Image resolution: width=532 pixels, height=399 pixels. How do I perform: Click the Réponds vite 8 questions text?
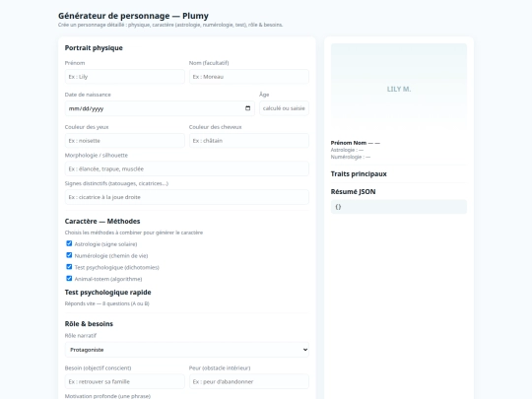coord(106,303)
